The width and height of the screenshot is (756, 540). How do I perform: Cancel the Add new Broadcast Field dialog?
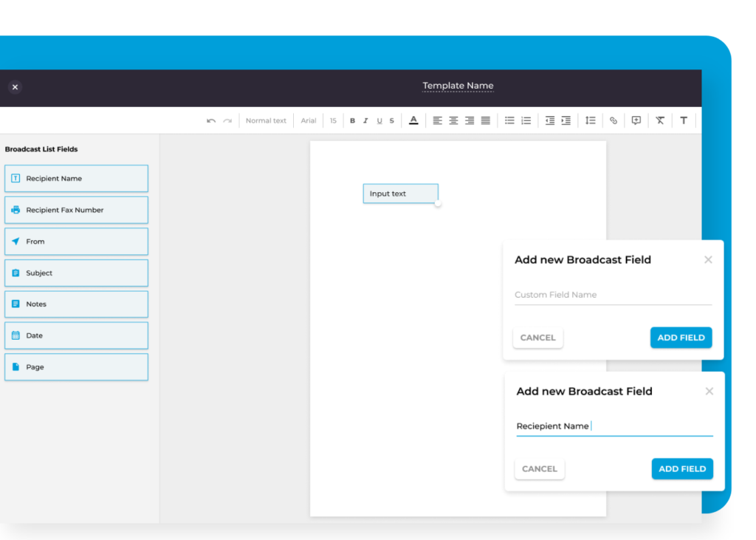pyautogui.click(x=537, y=337)
